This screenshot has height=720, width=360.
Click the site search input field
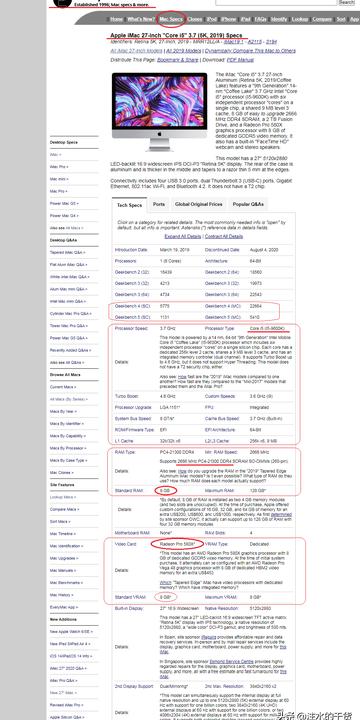click(276, 2)
